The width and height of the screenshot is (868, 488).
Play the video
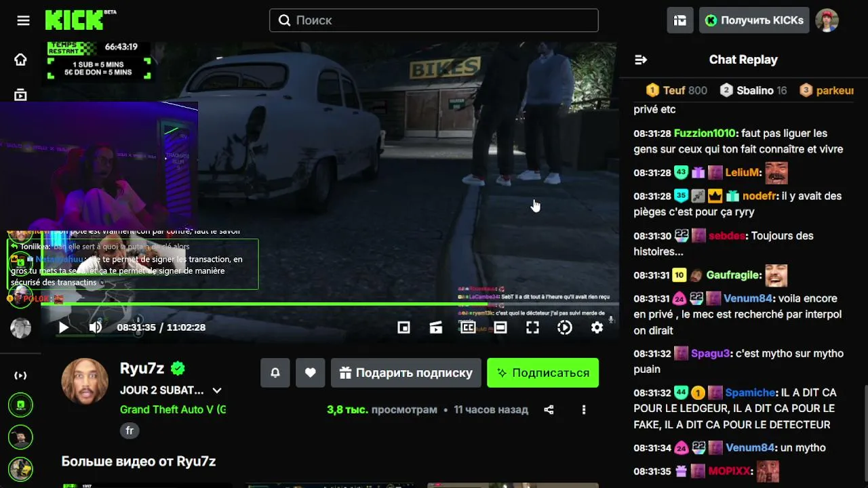(63, 327)
